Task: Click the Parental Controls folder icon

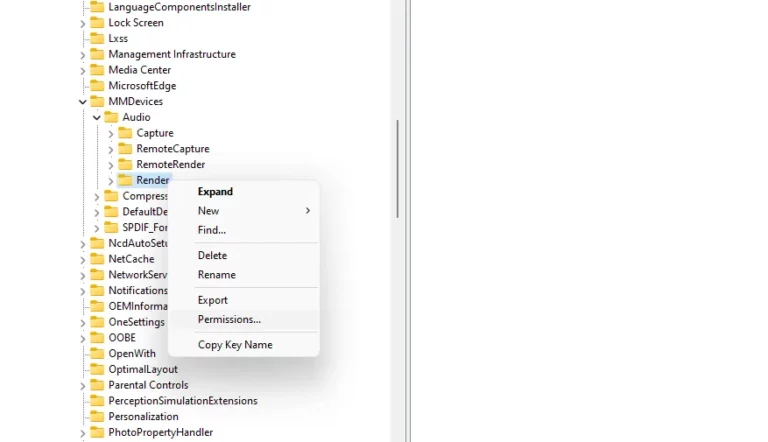Action: click(x=97, y=385)
